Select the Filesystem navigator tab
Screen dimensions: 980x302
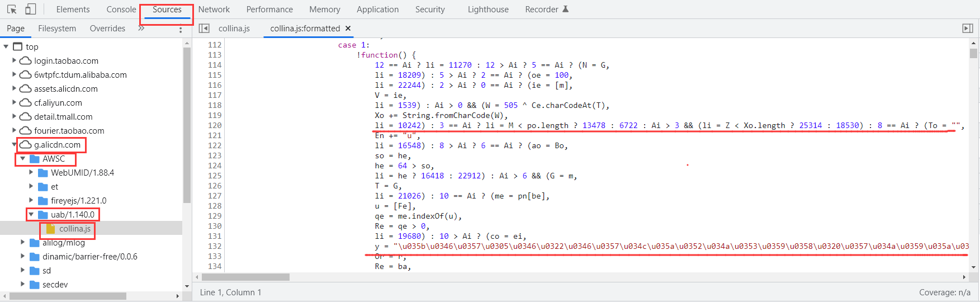pyautogui.click(x=57, y=29)
